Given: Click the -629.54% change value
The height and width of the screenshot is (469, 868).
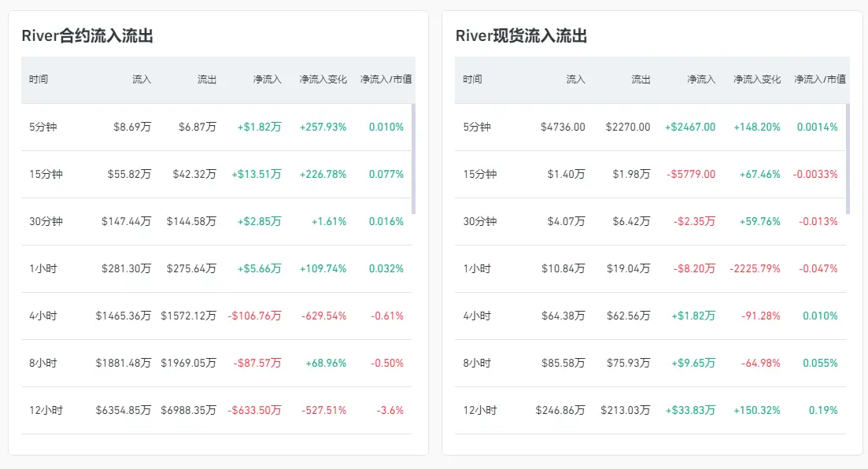Looking at the screenshot, I should (x=324, y=316).
